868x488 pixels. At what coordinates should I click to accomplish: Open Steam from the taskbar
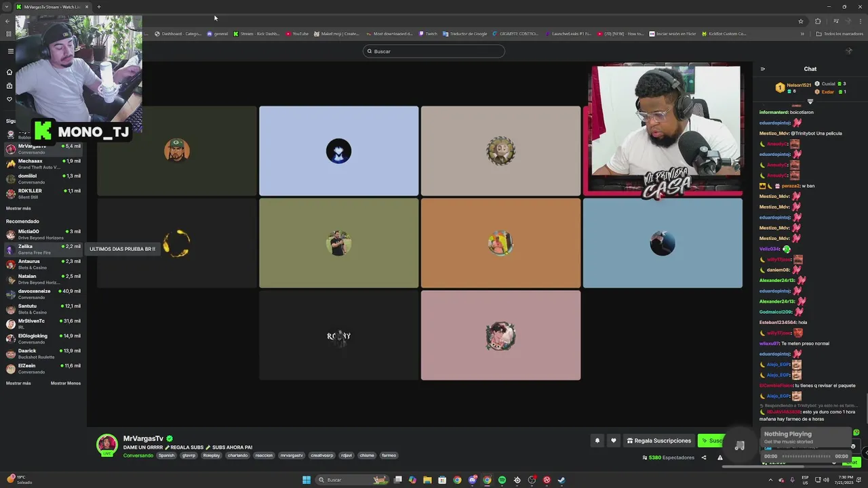(561, 480)
